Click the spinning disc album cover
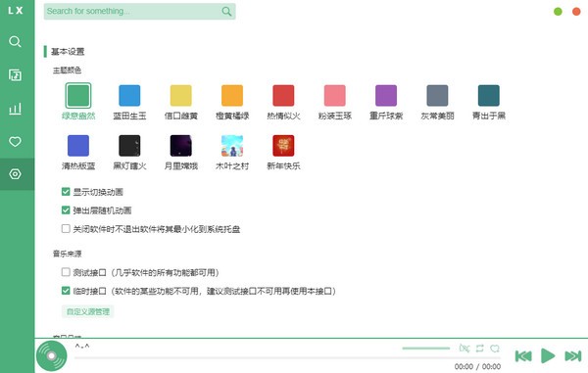This screenshot has width=588, height=373. pos(52,355)
